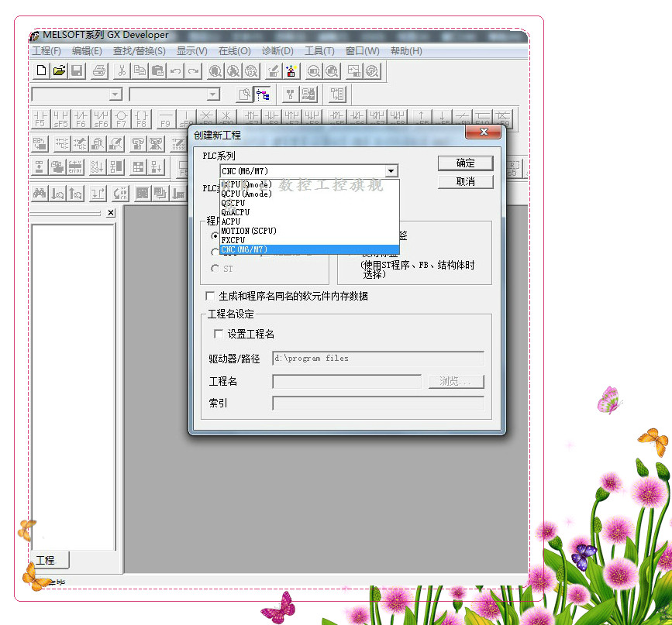Viewport: 672px width, 625px height.
Task: Select the first program type radio button
Action: 215,235
